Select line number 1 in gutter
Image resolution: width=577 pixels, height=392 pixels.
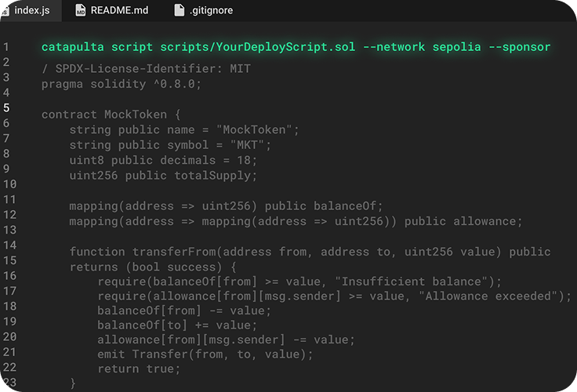6,47
